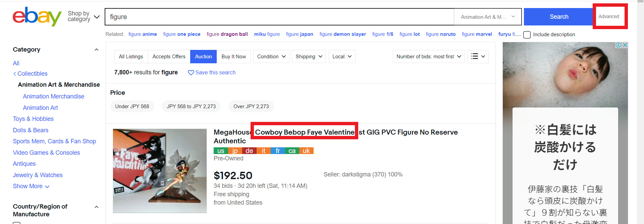Switch to All Listings tab

tap(131, 57)
